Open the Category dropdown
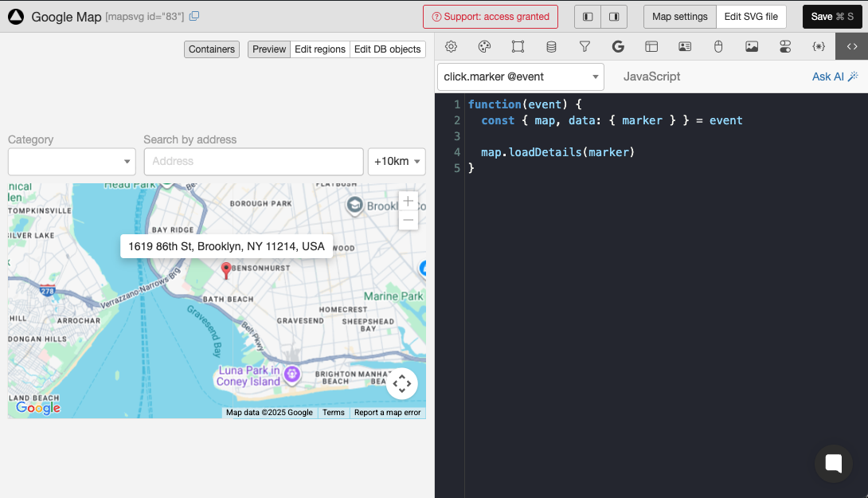Viewport: 868px width, 498px height. tap(72, 162)
